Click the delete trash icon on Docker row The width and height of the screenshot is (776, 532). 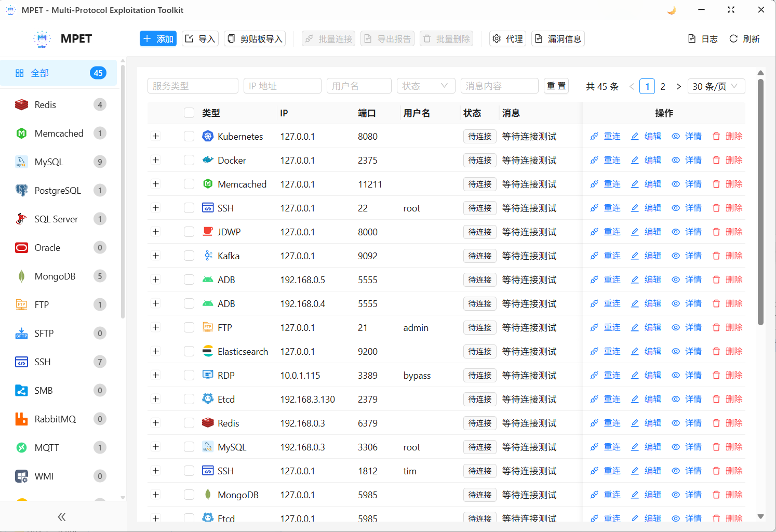716,159
